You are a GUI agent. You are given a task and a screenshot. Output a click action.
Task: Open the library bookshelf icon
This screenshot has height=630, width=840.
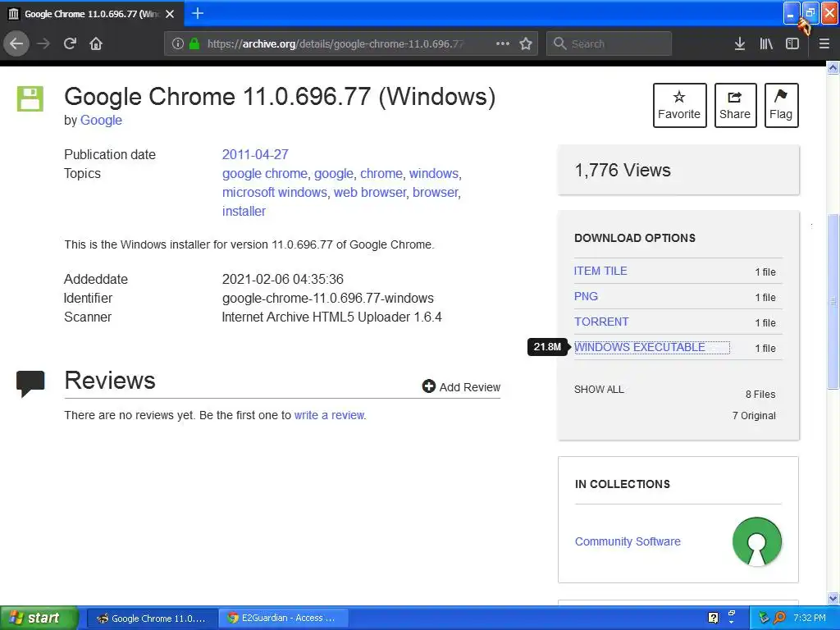coord(766,43)
